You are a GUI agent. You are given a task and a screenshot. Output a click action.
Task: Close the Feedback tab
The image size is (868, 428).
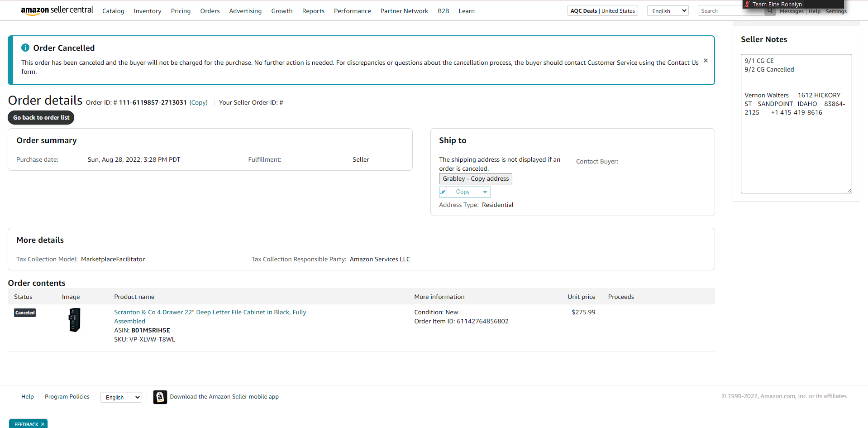tap(43, 424)
